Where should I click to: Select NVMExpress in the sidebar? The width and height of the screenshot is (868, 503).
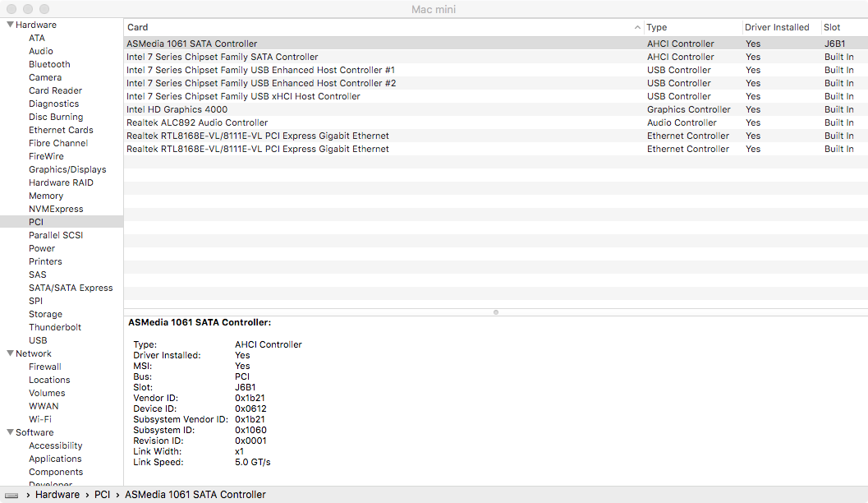click(x=56, y=209)
